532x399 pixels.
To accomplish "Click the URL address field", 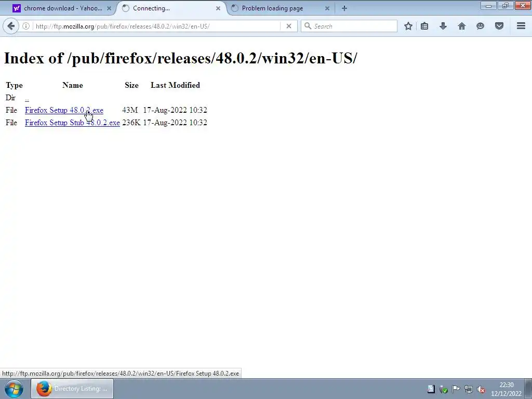I will click(x=156, y=26).
